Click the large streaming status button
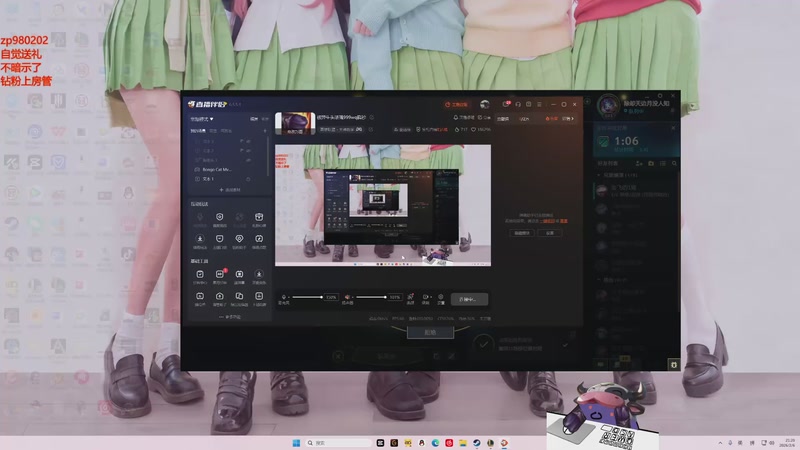This screenshot has height=450, width=800. coord(469,299)
